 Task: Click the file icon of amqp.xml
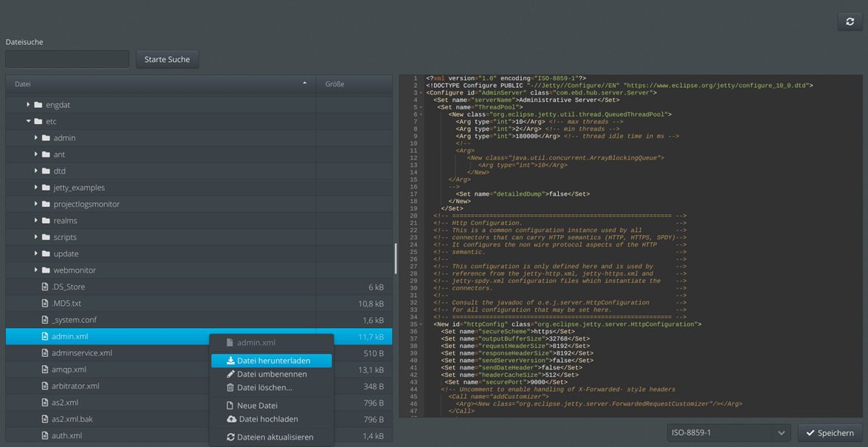(x=46, y=369)
